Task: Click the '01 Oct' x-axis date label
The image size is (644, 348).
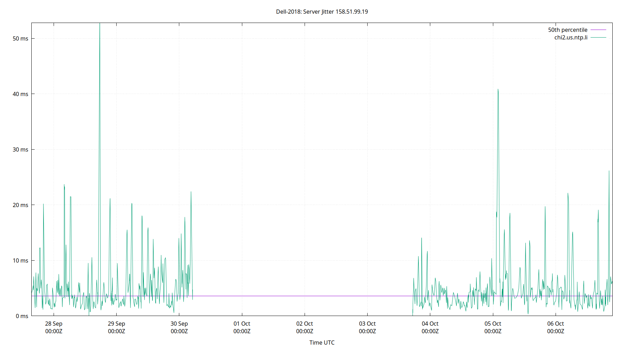Action: 242,324
